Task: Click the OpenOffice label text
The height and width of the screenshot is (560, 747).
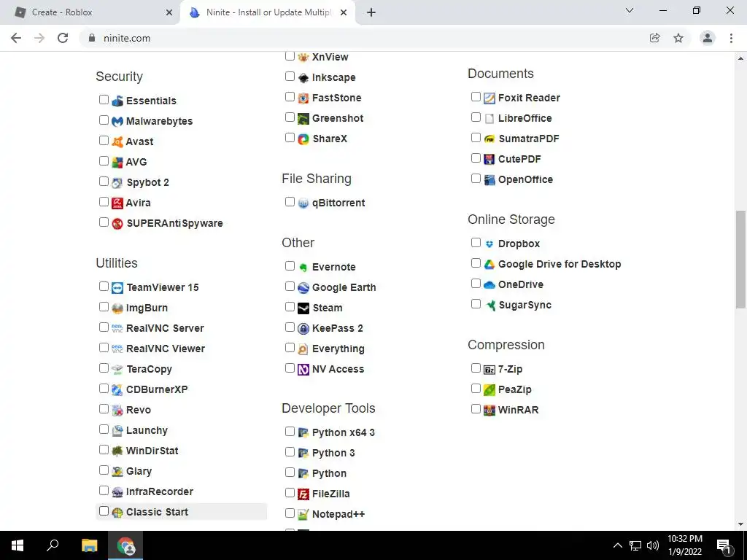Action: tap(525, 180)
